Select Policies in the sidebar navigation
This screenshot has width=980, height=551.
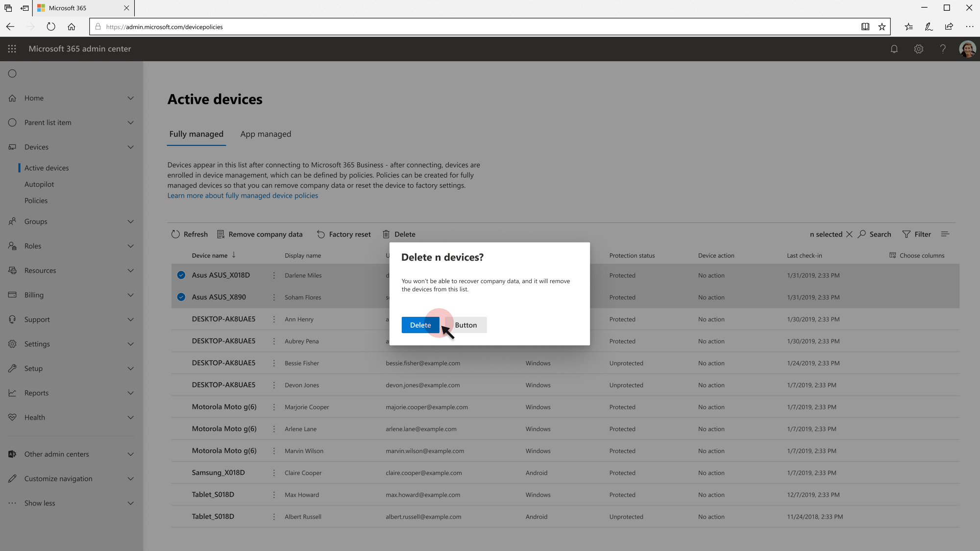click(x=36, y=200)
